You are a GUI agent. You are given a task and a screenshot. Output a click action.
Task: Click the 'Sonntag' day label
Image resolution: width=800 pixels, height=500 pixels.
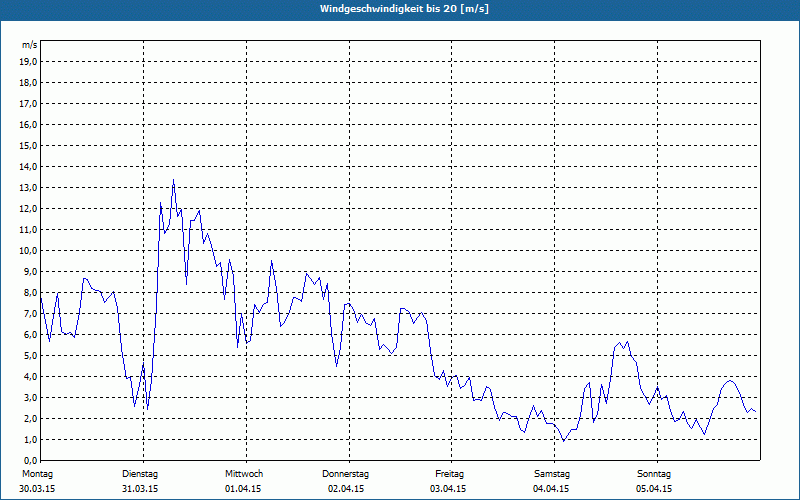654,474
